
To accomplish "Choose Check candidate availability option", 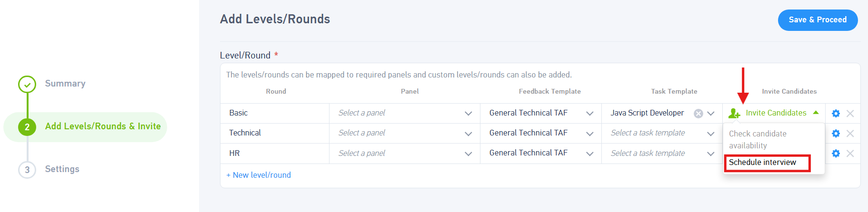I will 758,139.
